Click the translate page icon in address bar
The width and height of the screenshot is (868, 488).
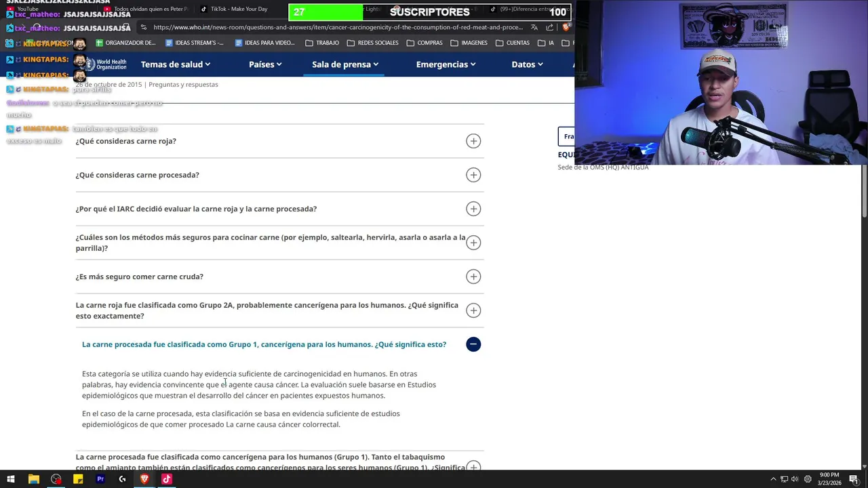(x=534, y=27)
